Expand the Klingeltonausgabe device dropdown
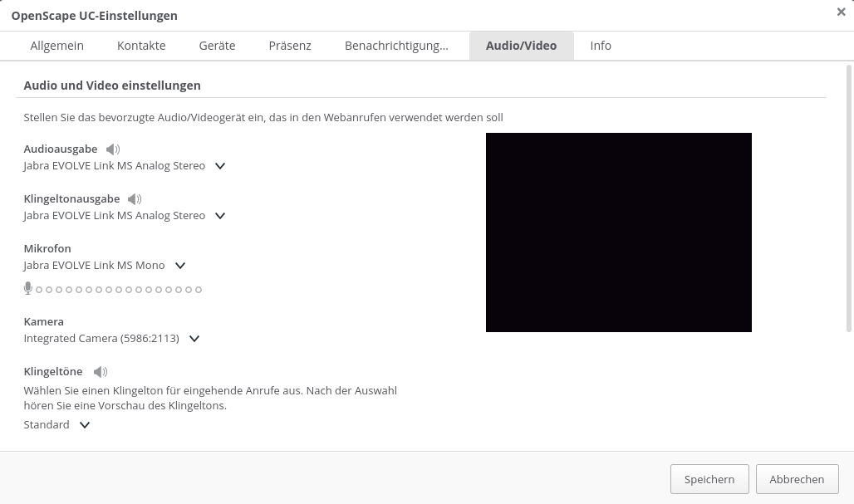 pos(220,216)
